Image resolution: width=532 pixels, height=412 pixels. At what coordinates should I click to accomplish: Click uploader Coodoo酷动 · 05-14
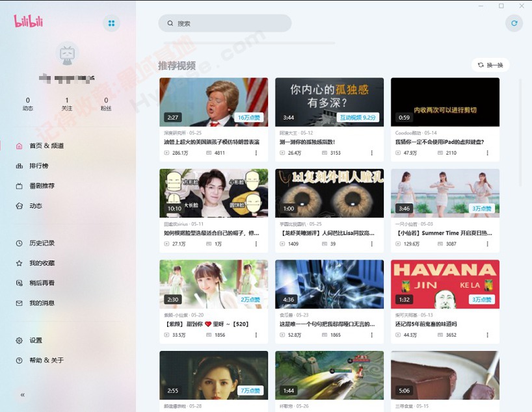point(416,133)
